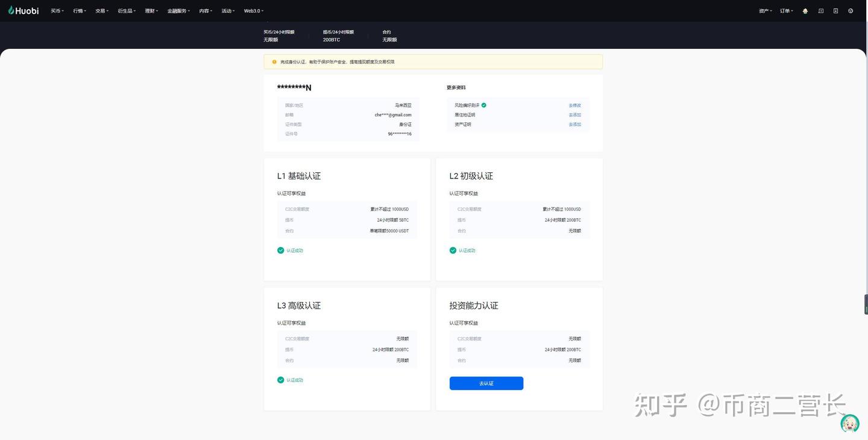Open the 订单 menu in the header

787,11
